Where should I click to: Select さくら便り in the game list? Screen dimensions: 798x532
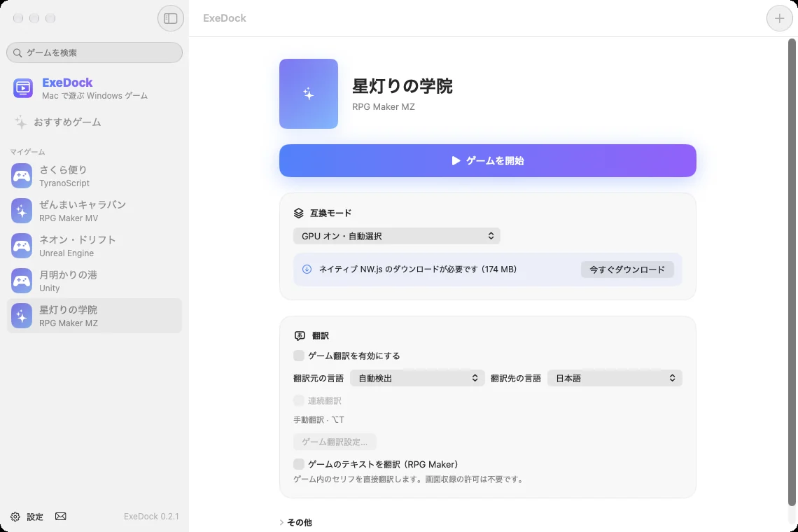click(x=94, y=176)
